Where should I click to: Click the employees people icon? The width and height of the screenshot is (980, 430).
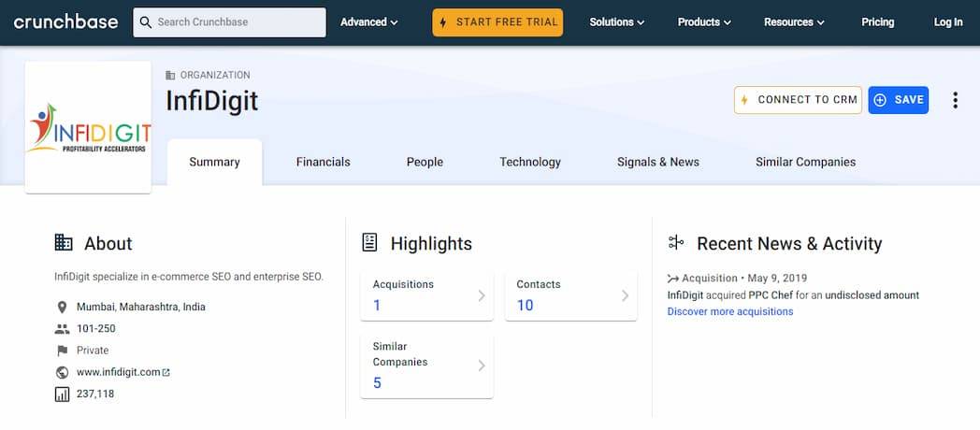(x=62, y=329)
